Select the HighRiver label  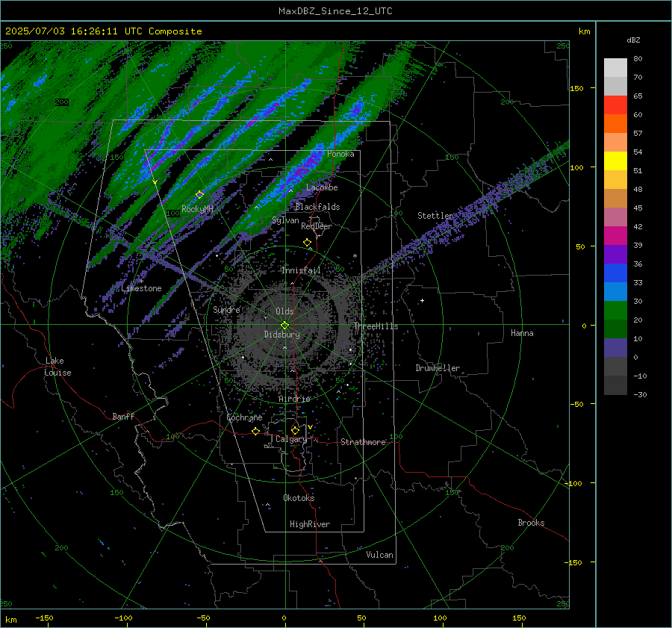(310, 524)
